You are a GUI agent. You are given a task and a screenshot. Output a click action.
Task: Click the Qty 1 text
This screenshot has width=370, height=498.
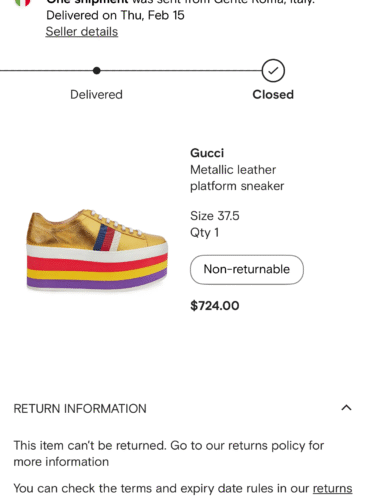[204, 232]
